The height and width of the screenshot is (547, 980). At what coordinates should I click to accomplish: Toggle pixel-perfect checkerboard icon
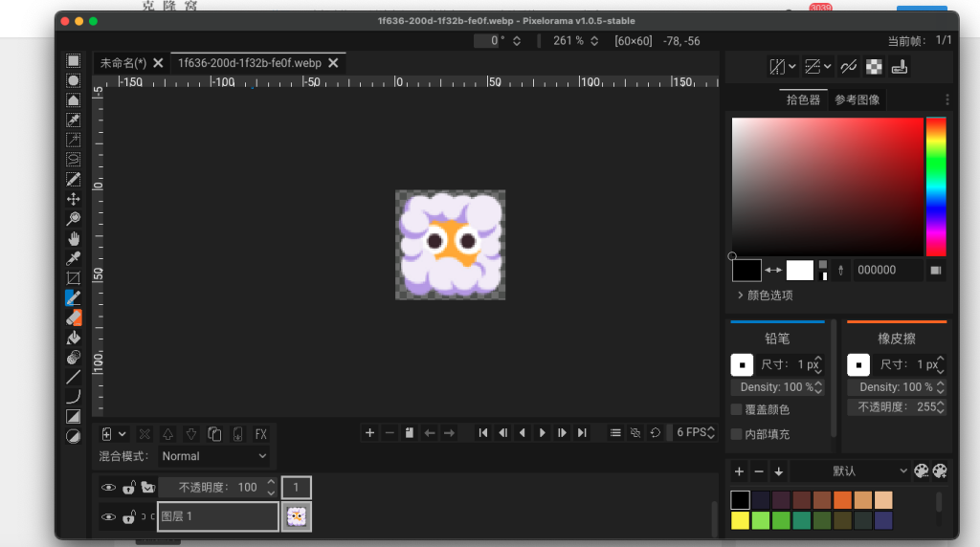874,67
